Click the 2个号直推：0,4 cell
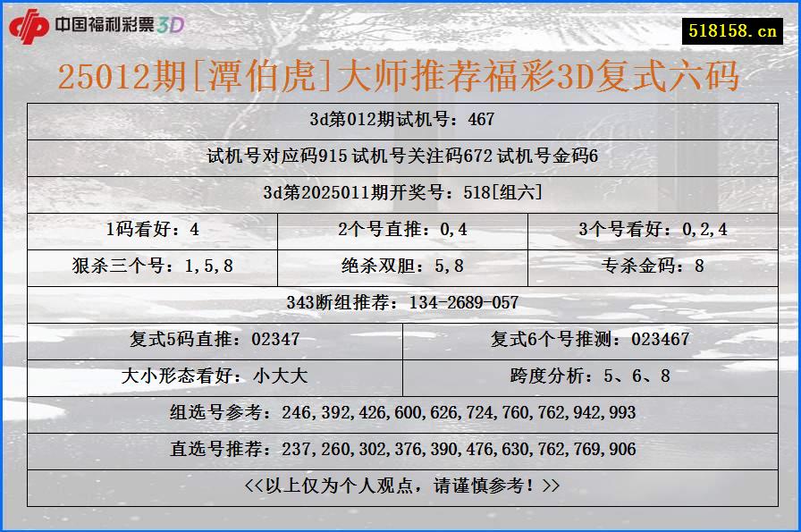Screen dimensions: 801x532 (x=400, y=230)
